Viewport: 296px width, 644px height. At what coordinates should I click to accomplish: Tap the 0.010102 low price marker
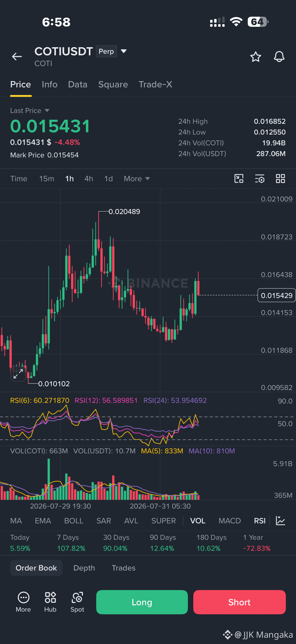[54, 384]
